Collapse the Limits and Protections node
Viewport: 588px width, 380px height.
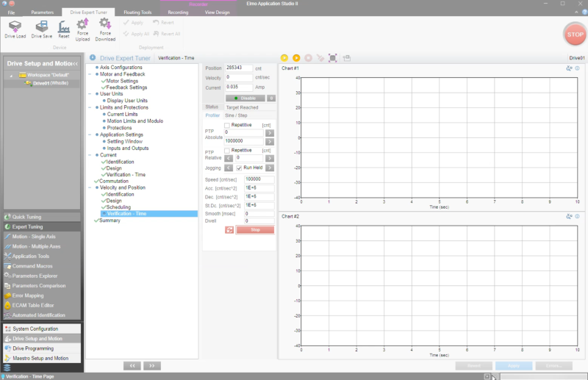point(90,107)
